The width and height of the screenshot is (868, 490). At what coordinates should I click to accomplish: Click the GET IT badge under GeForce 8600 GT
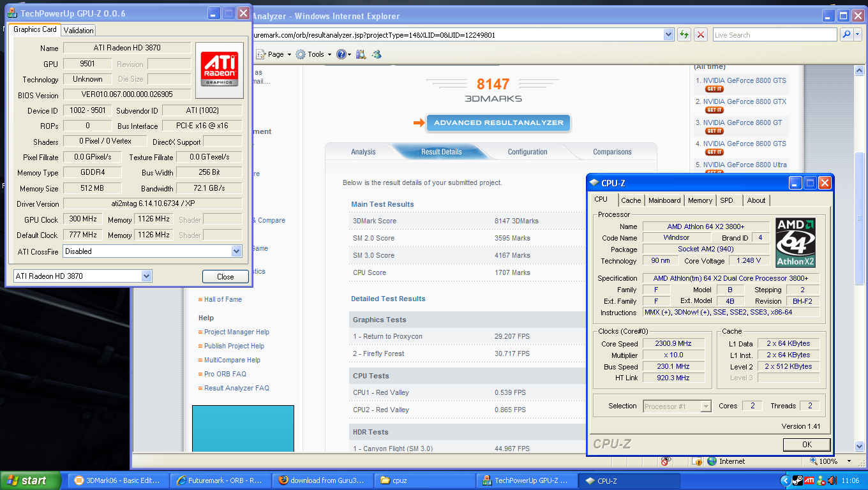[x=714, y=131]
